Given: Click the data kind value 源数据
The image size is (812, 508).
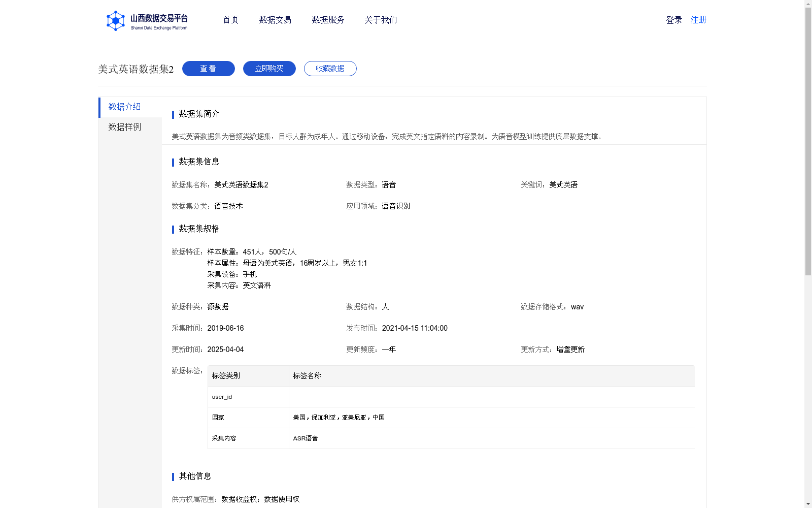Looking at the screenshot, I should pos(218,307).
